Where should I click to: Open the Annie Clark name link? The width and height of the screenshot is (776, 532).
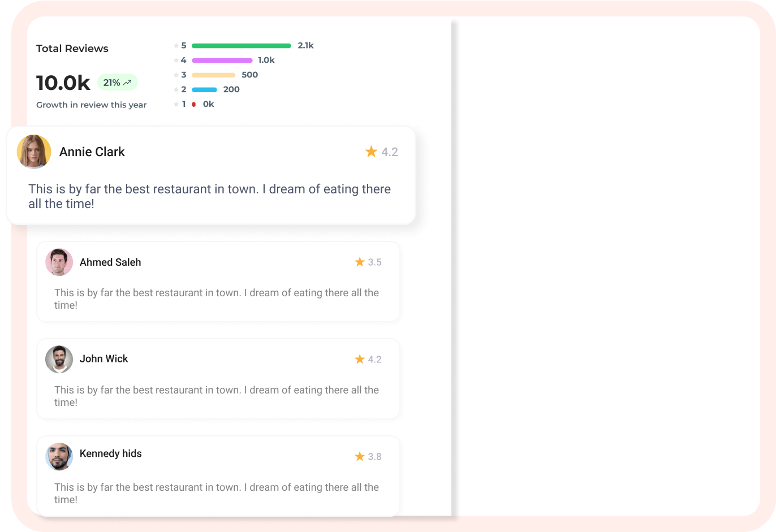click(x=92, y=152)
